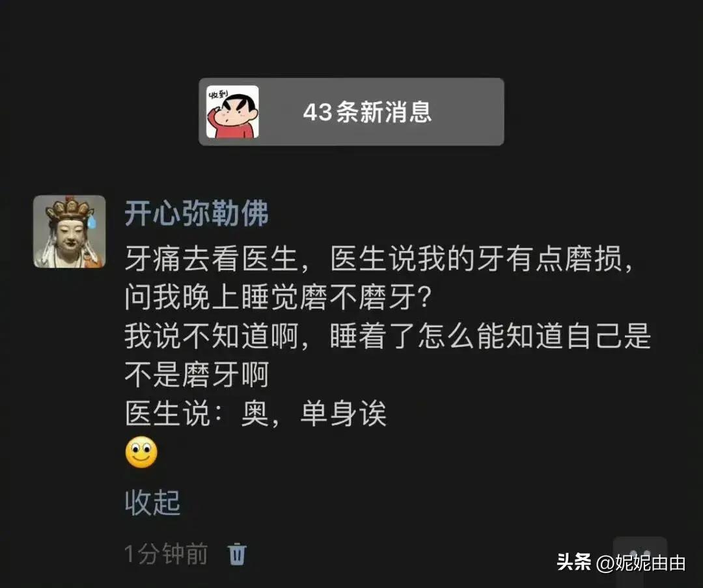Open the Buddha statue avatar of 开心弥勒佛
The height and width of the screenshot is (588, 703).
click(70, 232)
